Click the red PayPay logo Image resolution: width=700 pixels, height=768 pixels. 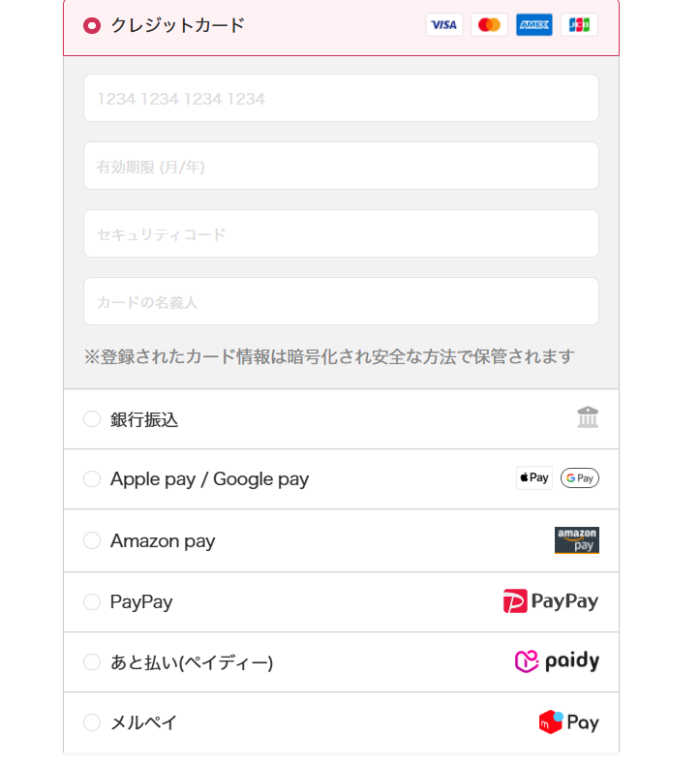tap(551, 601)
